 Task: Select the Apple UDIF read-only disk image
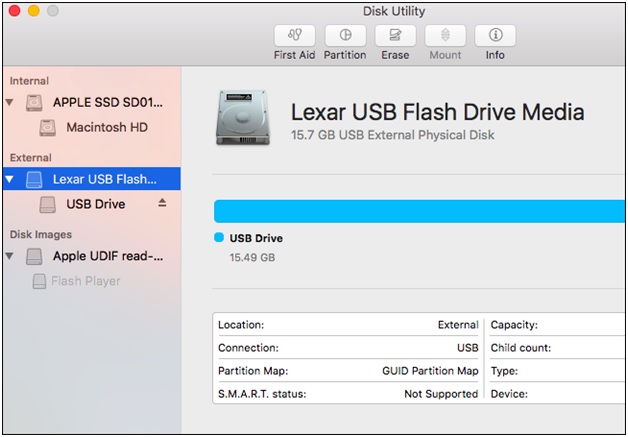pos(107,256)
